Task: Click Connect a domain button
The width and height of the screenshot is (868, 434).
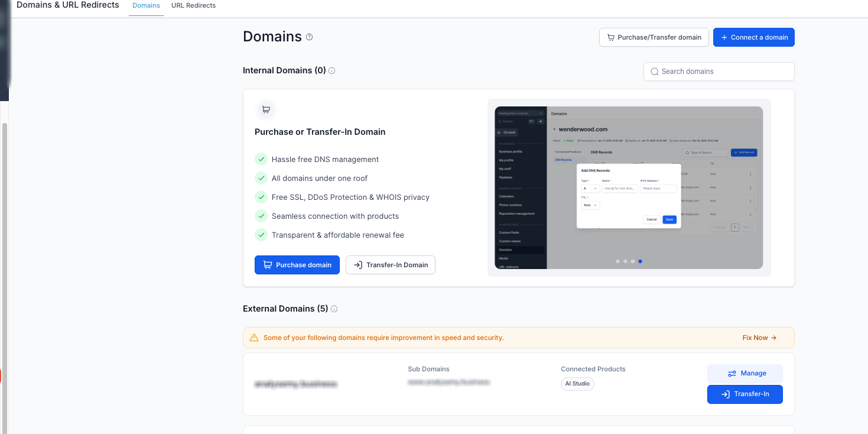Action: pyautogui.click(x=754, y=37)
